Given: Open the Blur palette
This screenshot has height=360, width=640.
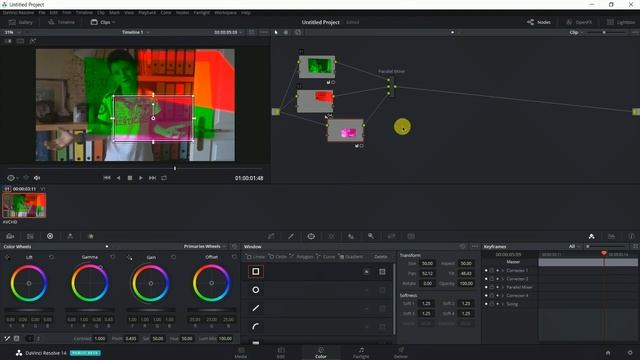Looking at the screenshot, I should pyautogui.click(x=351, y=236).
